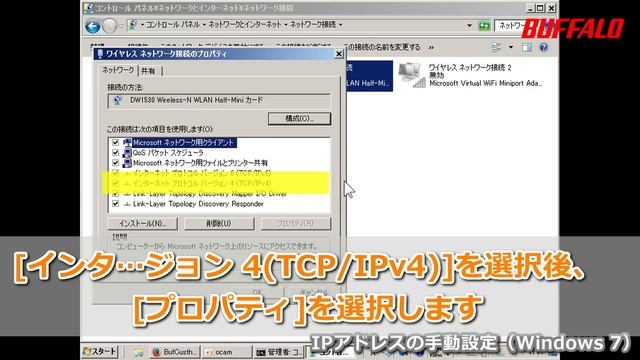Toggle the ファイルとプリンター共有 checkbox
Image resolution: width=640 pixels, height=360 pixels.
[116, 163]
